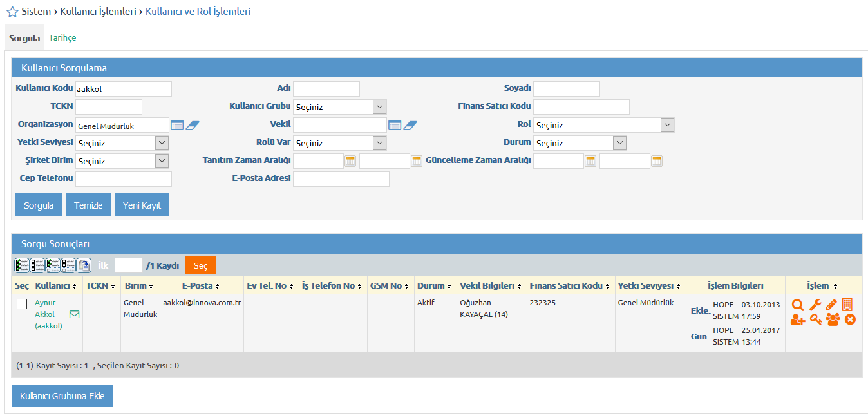Click the orange key icon in İşlem column
The image size is (868, 418).
click(815, 319)
